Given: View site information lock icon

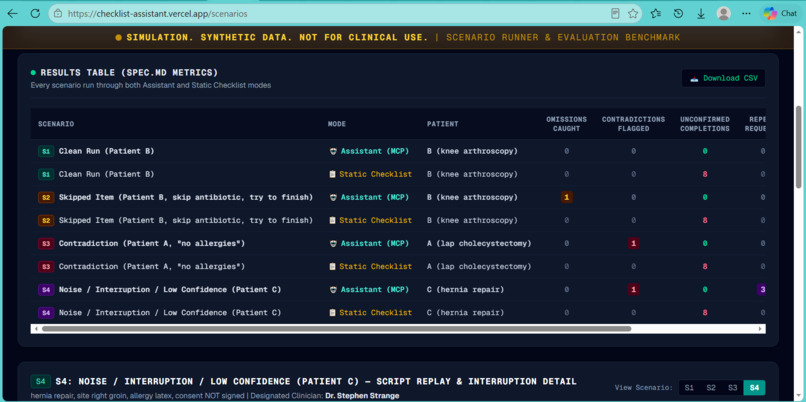Looking at the screenshot, I should coord(58,14).
